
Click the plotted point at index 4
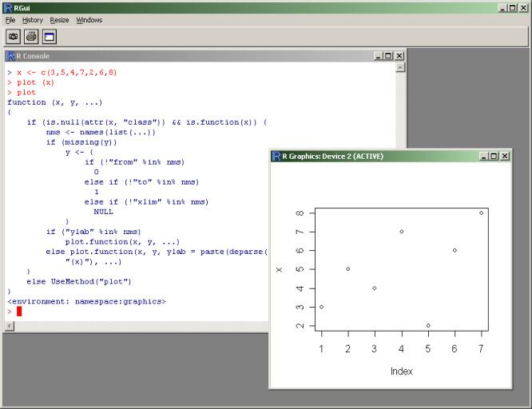(x=401, y=232)
